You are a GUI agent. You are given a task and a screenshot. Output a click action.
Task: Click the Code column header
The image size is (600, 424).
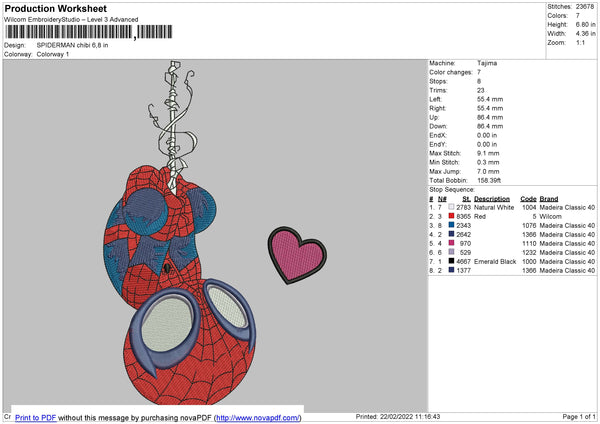pos(528,199)
